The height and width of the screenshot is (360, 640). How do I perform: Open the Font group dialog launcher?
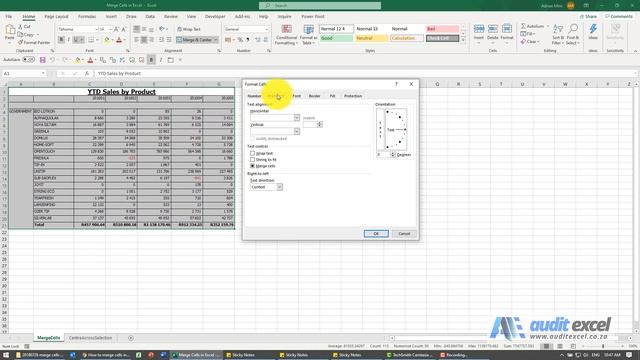pyautogui.click(x=128, y=51)
